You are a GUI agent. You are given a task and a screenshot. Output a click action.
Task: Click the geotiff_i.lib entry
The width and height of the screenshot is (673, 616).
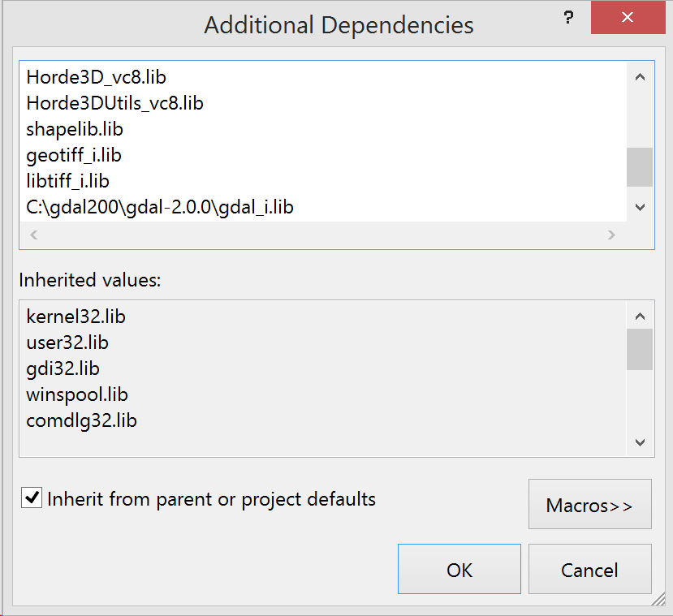click(x=74, y=155)
